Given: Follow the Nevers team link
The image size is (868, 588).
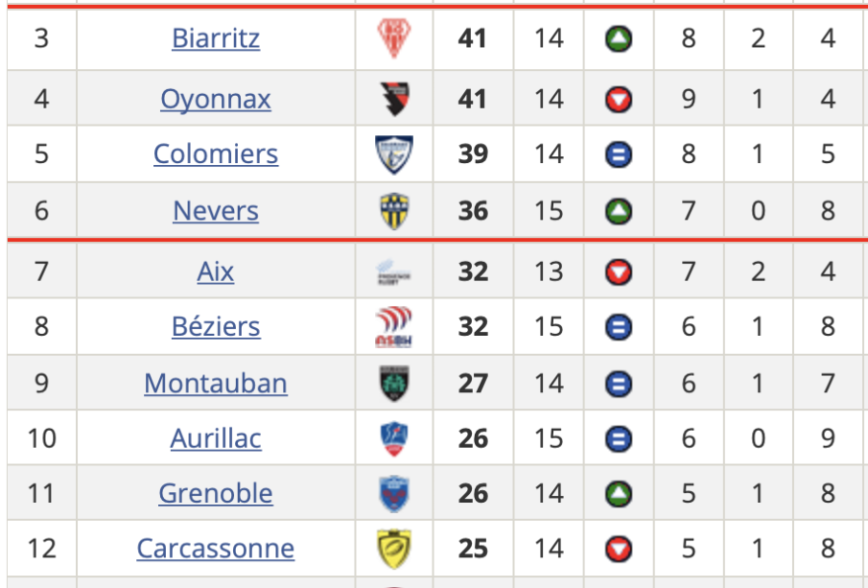Looking at the screenshot, I should pos(216,210).
